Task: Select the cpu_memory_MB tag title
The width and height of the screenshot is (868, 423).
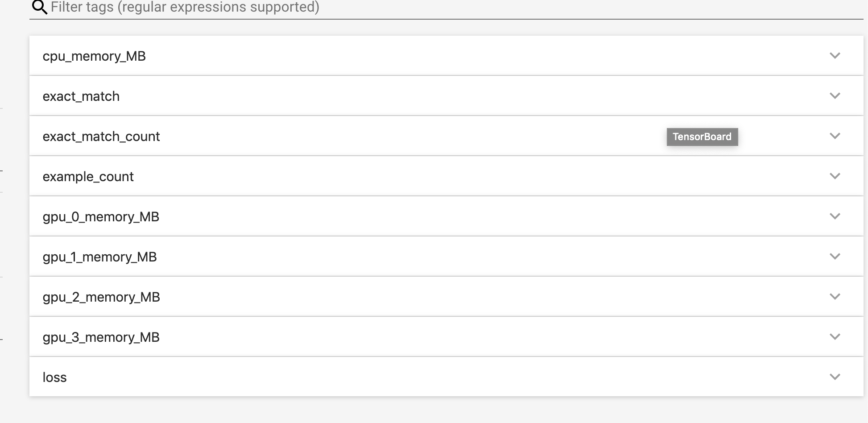Action: tap(94, 56)
